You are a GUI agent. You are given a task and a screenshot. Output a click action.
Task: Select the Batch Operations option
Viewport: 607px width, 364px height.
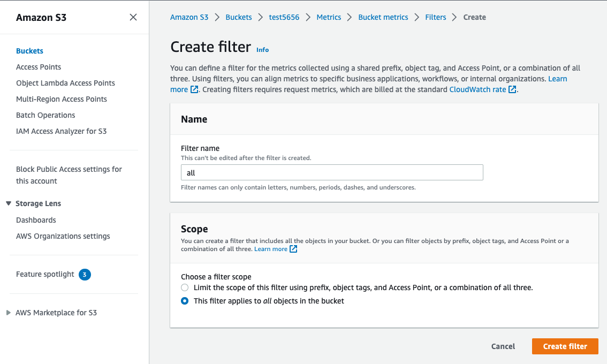pos(45,115)
